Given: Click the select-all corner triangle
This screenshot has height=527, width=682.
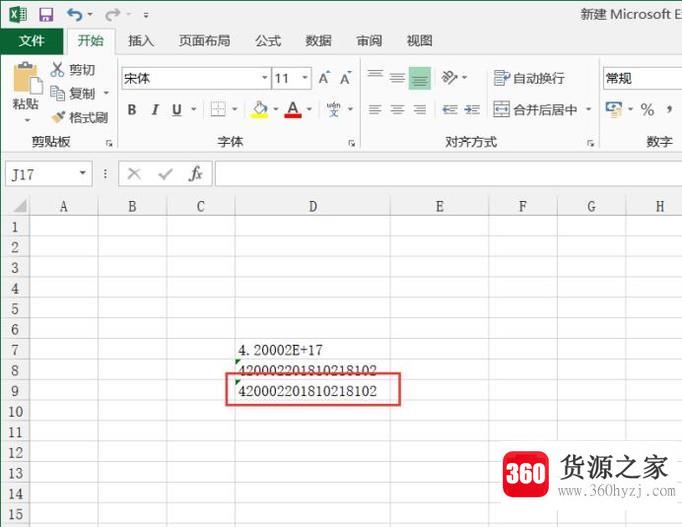Looking at the screenshot, I should (20, 206).
